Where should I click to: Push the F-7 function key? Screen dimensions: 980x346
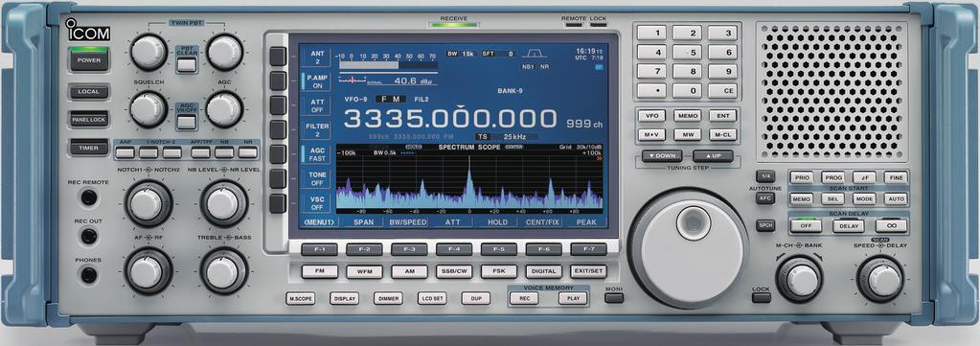coord(589,249)
